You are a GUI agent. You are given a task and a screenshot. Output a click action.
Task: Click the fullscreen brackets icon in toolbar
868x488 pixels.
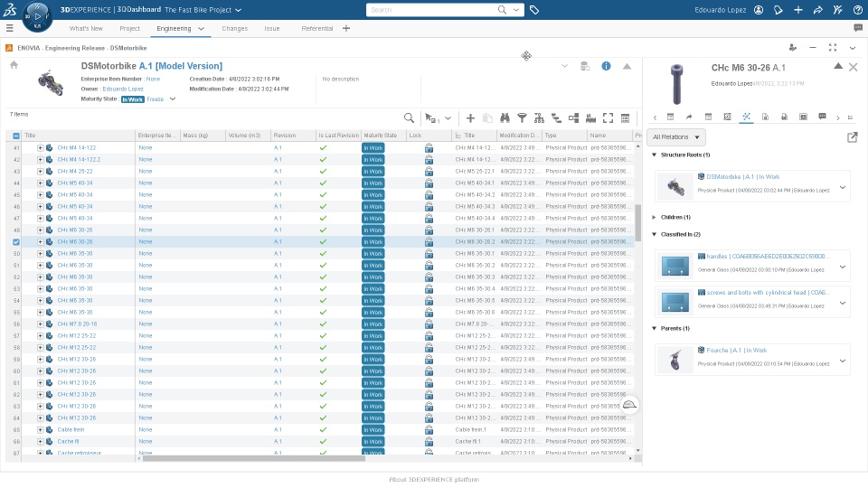608,117
